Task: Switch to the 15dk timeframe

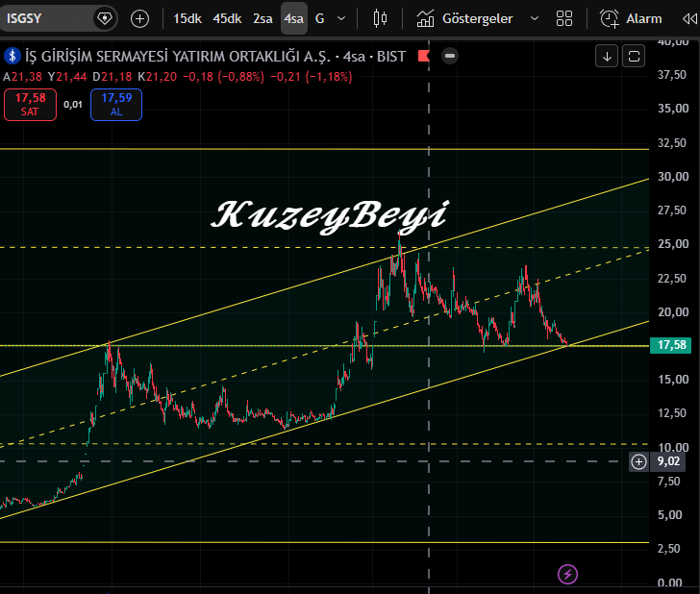Action: 187,19
